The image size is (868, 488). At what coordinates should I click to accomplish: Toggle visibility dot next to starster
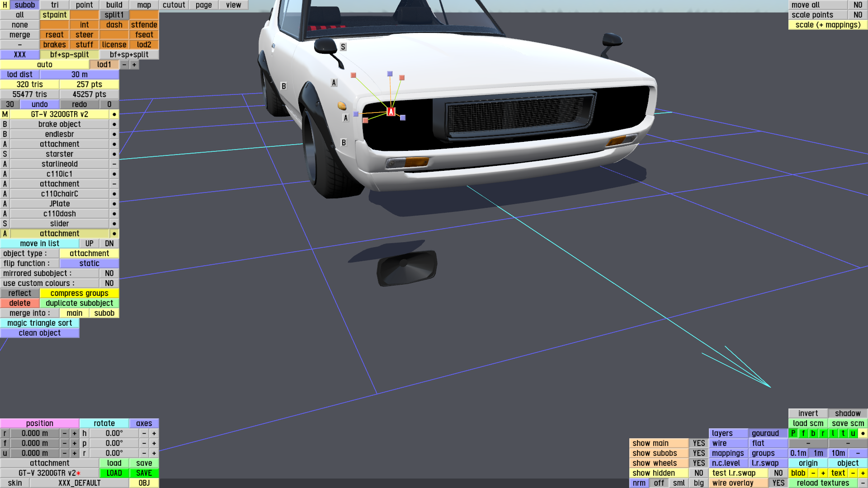click(114, 154)
